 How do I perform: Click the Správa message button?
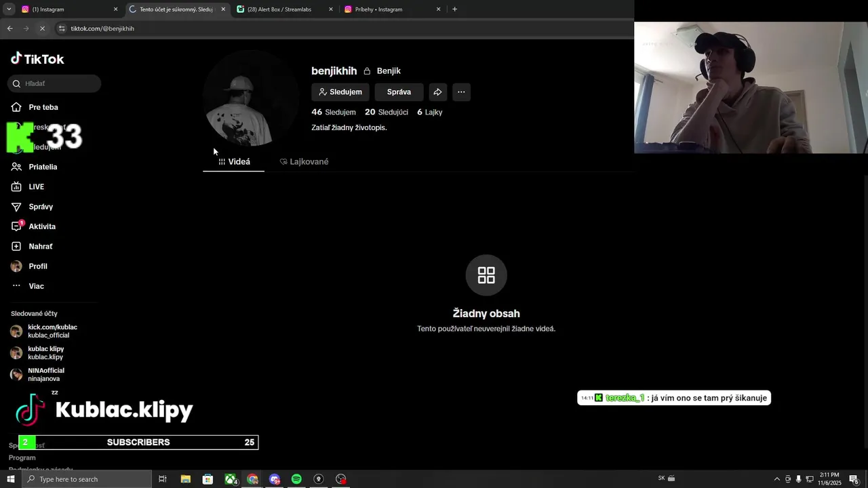(x=399, y=92)
